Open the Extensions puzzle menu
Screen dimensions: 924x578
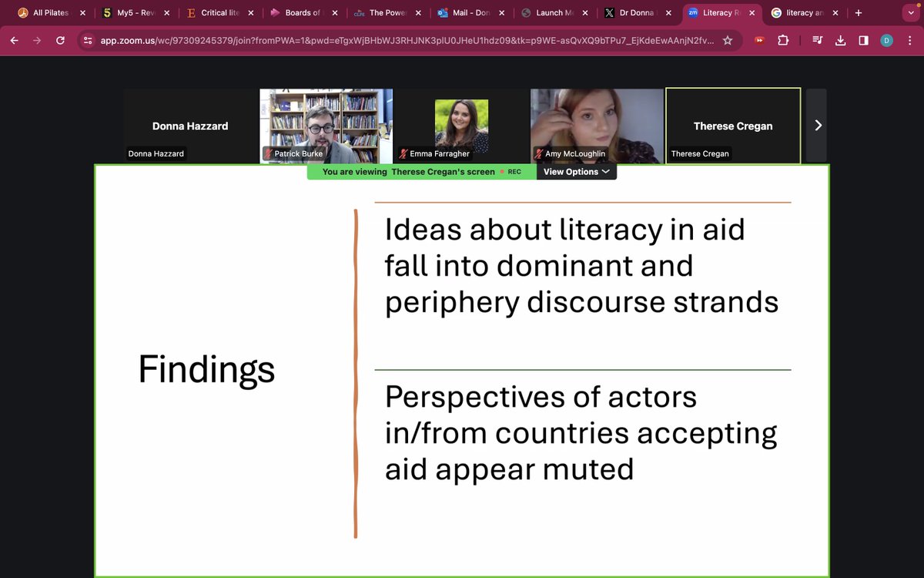(785, 40)
